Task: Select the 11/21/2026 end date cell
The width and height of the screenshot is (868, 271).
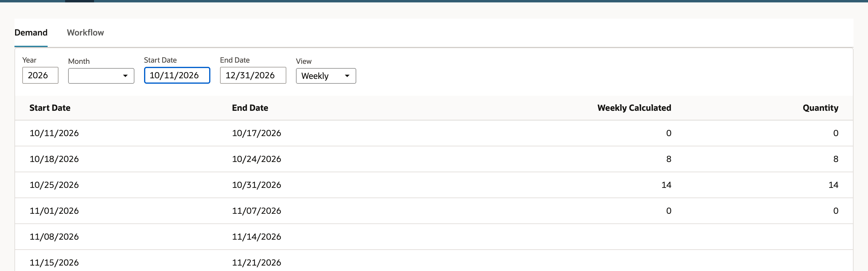Action: pos(256,263)
